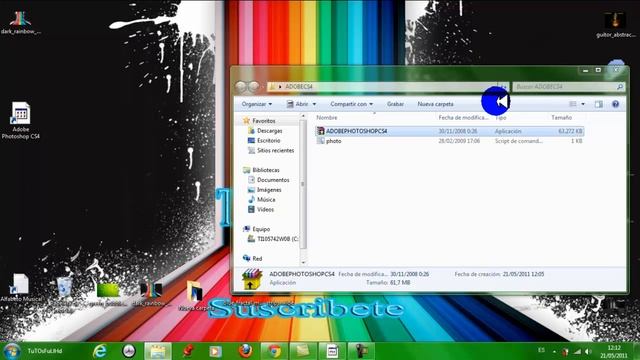Click the camcorder taskbar icon
The height and width of the screenshot is (360, 640).
[361, 351]
